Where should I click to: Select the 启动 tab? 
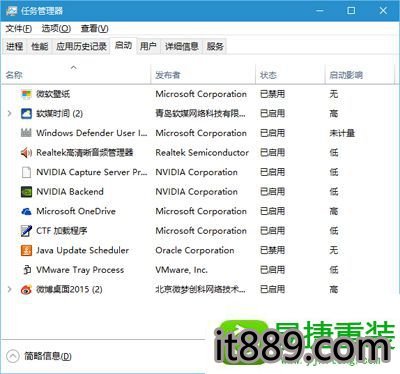coord(123,45)
